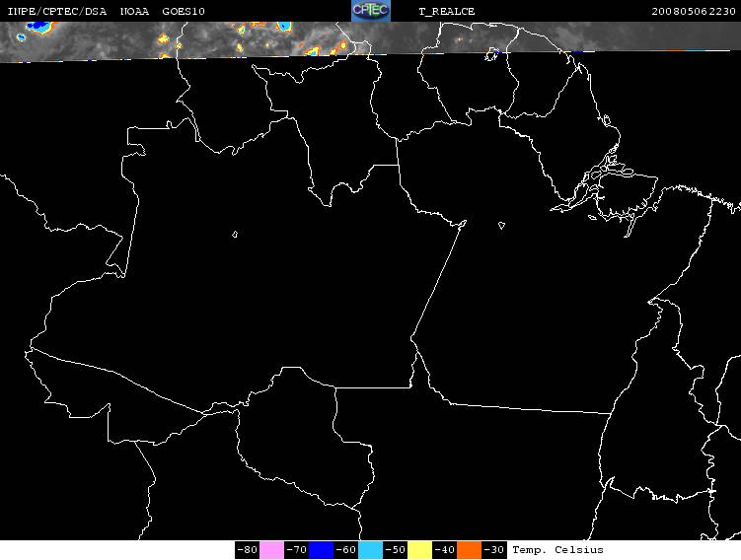Click the -40 legend label
This screenshot has width=741, height=560.
click(444, 550)
